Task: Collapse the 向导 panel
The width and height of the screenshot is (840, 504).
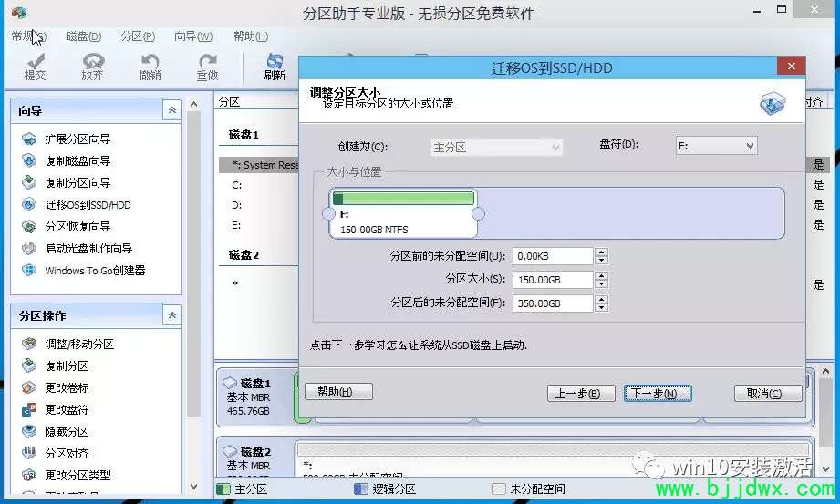Action: (172, 110)
